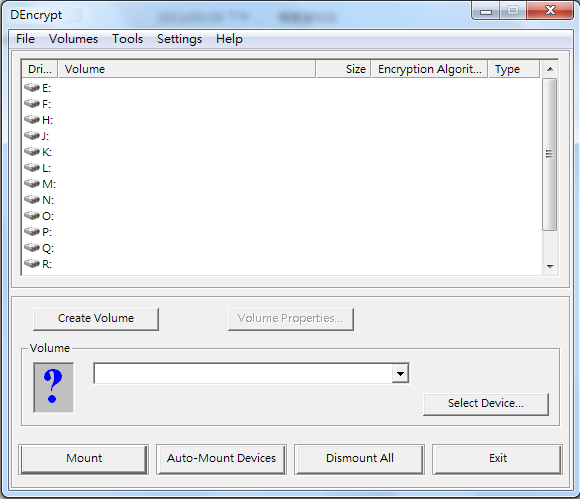Open the Settings menu
The height and width of the screenshot is (499, 580).
[179, 39]
